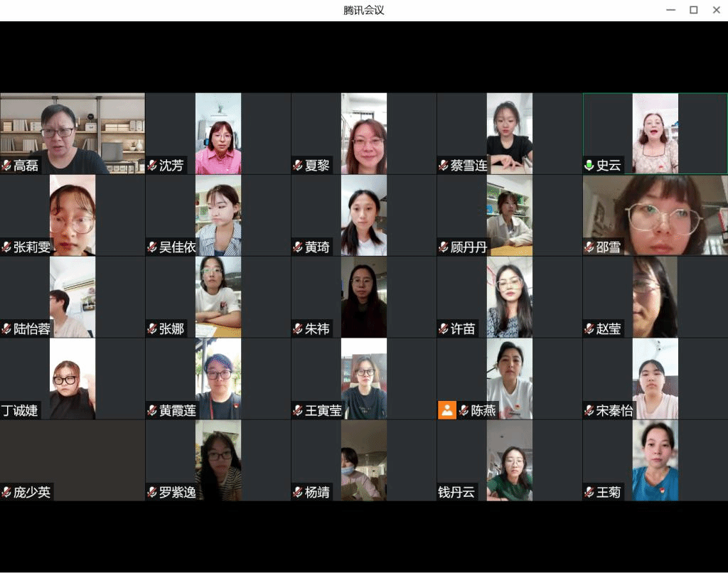Viewport: 728px width, 573px height.
Task: Click the name label 黄霞莲
Action: (177, 410)
